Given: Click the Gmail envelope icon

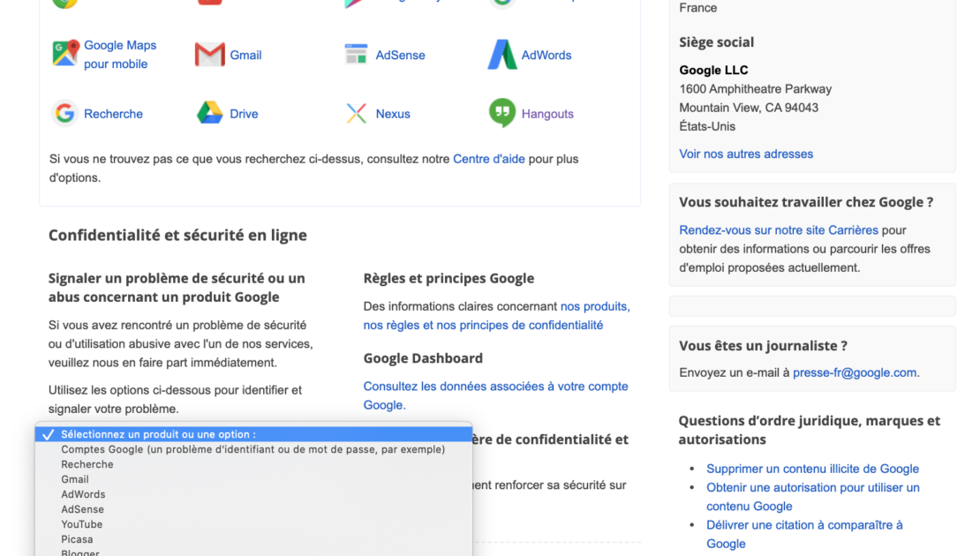Looking at the screenshot, I should pos(210,55).
